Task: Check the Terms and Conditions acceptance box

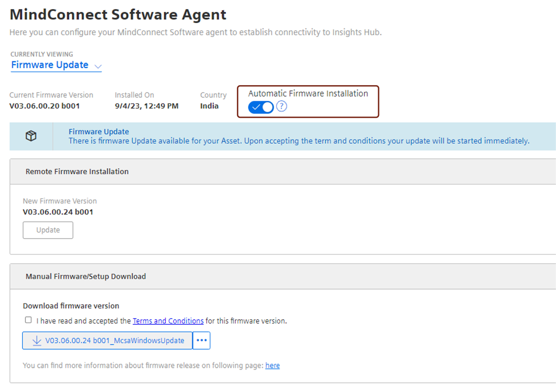Action: tap(28, 320)
